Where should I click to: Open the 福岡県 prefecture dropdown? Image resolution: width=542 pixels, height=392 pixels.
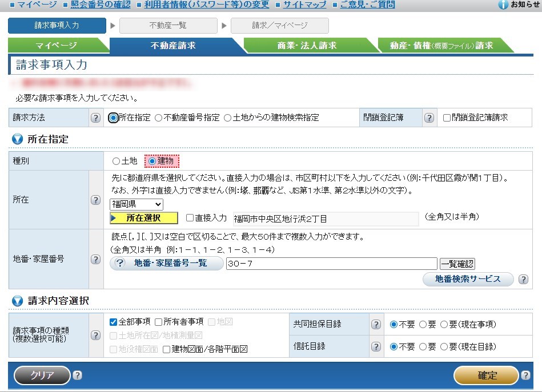(136, 204)
